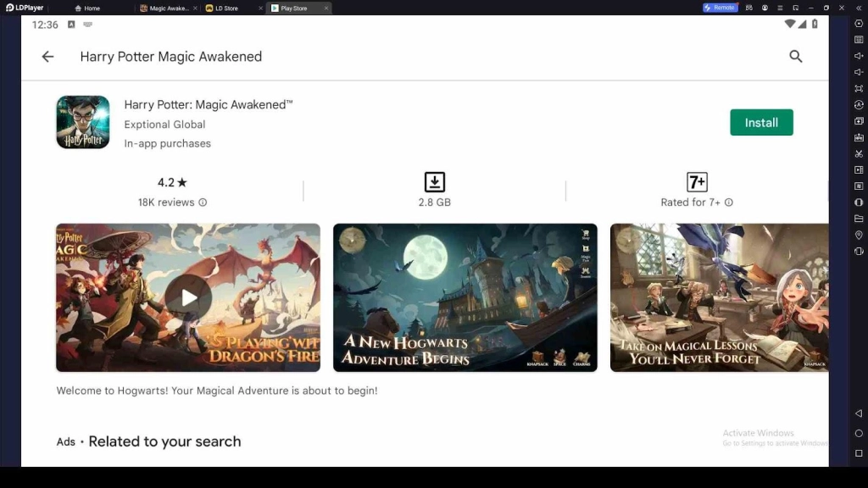Image resolution: width=868 pixels, height=488 pixels.
Task: Open the user account icon in title bar
Action: [x=765, y=8]
